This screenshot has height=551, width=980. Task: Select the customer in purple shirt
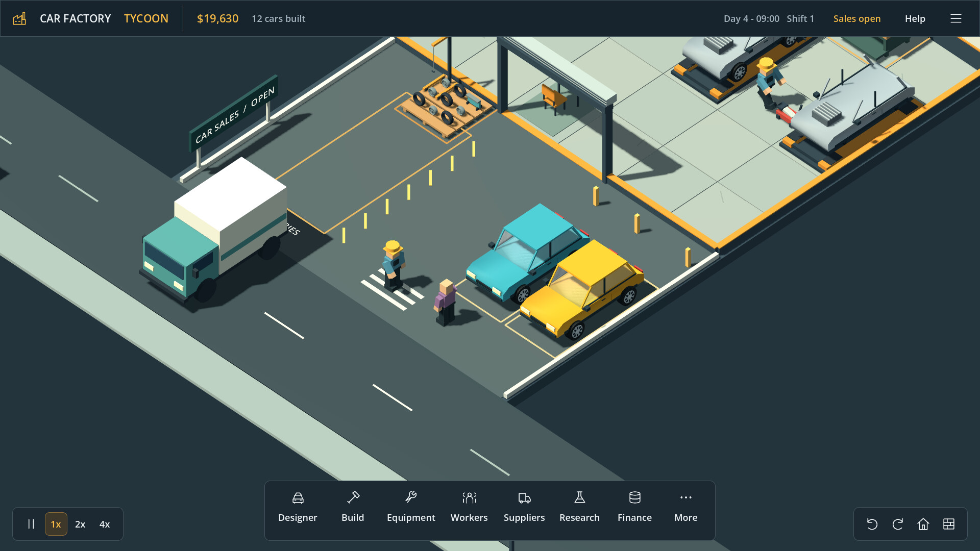coord(445,302)
